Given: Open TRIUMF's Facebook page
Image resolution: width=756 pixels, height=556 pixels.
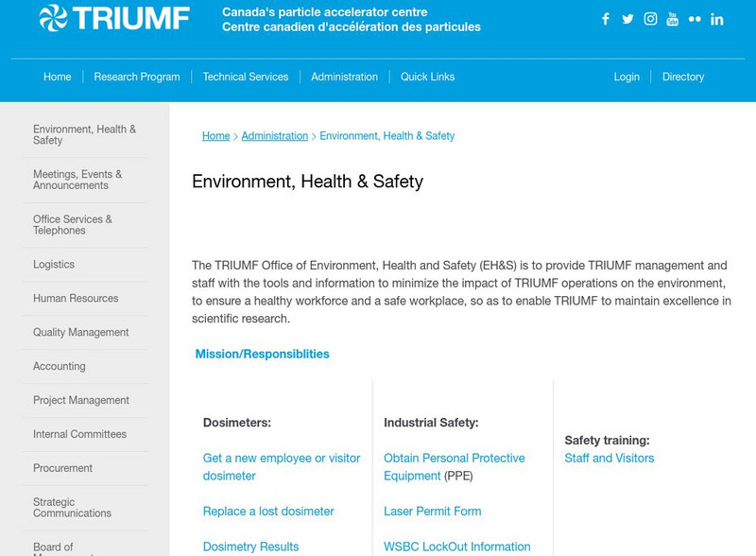Looking at the screenshot, I should tap(605, 19).
